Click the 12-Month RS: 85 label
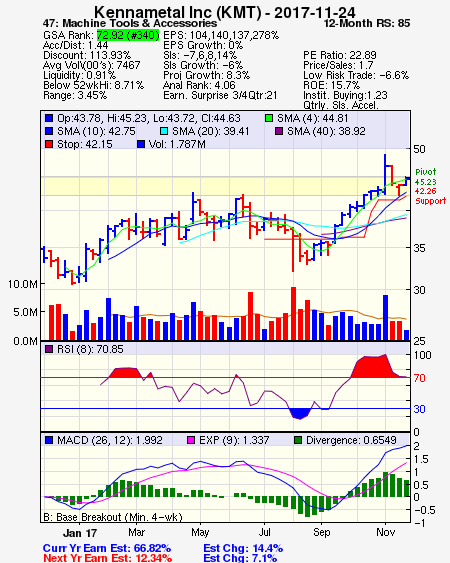 tap(367, 23)
